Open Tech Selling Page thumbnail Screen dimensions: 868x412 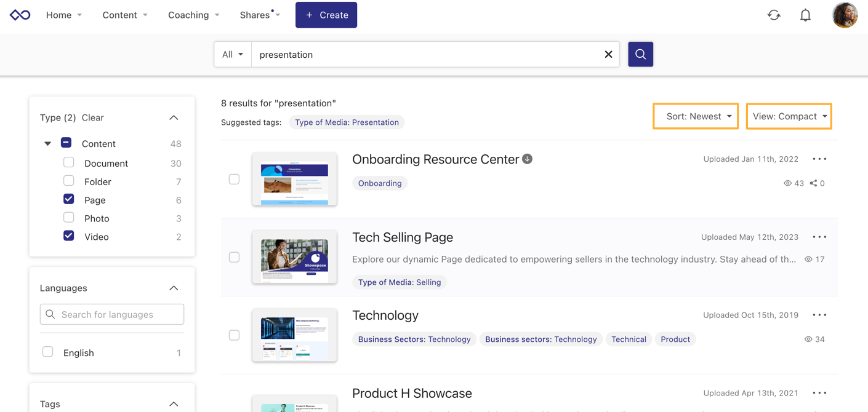coord(294,257)
